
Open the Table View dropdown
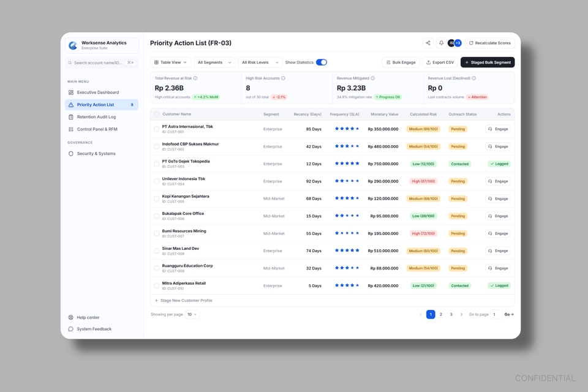[x=171, y=62]
